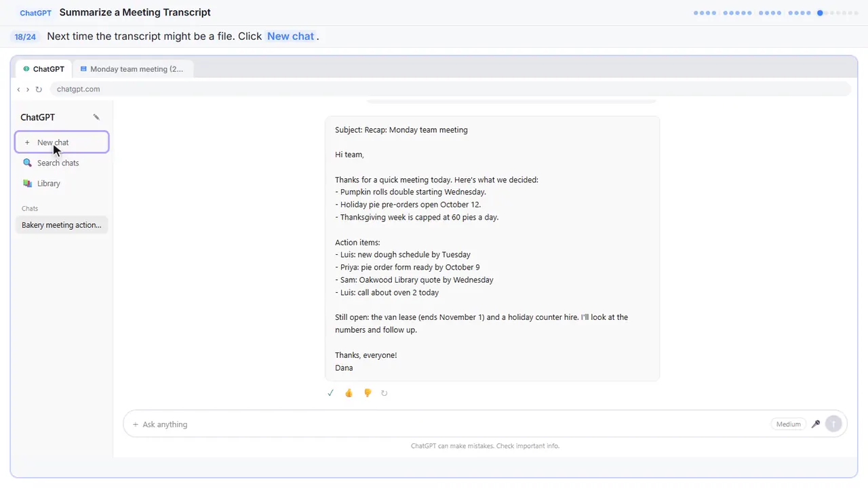Click the "Chats" section label in sidebar

pos(30,208)
